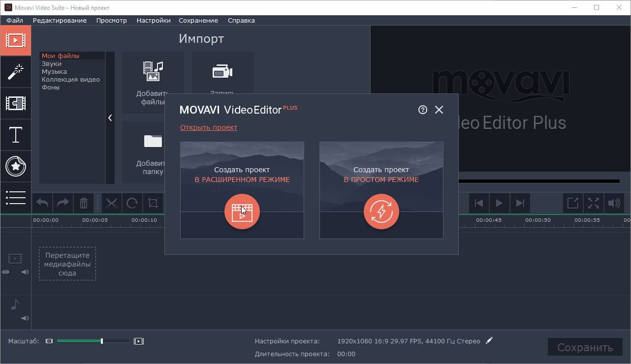
Task: Open the Import media tab in sidebar
Action: pyautogui.click(x=15, y=40)
